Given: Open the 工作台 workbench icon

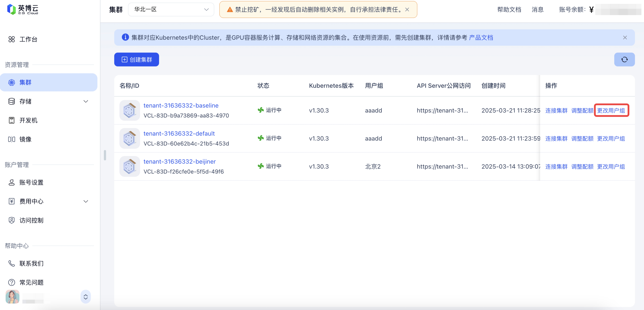Looking at the screenshot, I should tap(12, 39).
